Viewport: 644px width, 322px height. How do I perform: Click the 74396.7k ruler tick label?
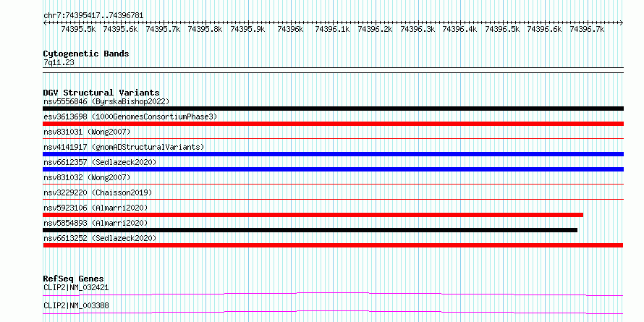pos(587,29)
